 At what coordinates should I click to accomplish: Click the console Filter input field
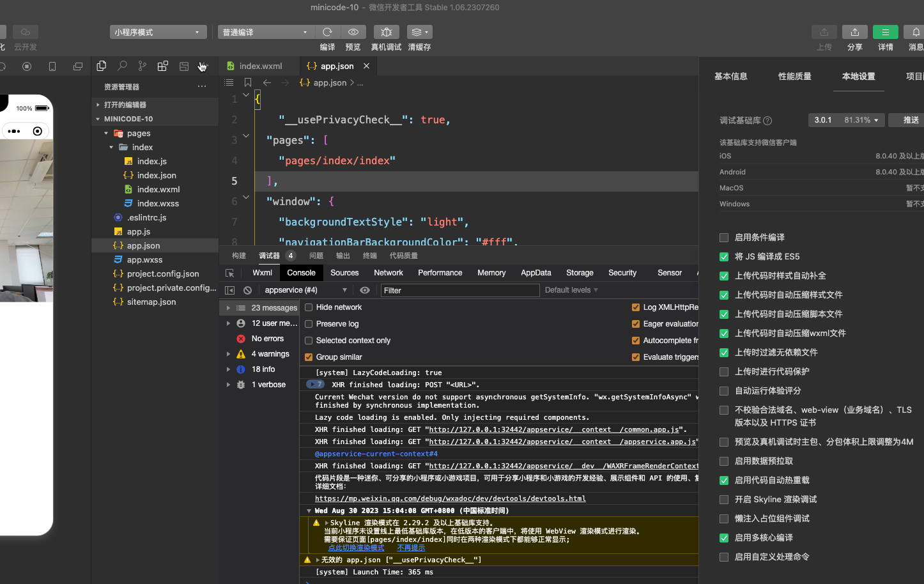[x=460, y=290]
